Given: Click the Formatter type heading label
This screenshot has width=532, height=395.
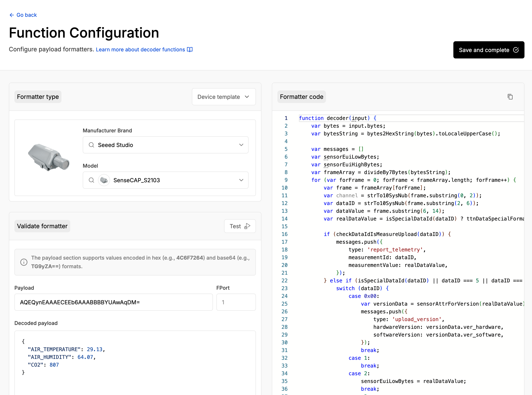Looking at the screenshot, I should pyautogui.click(x=38, y=97).
